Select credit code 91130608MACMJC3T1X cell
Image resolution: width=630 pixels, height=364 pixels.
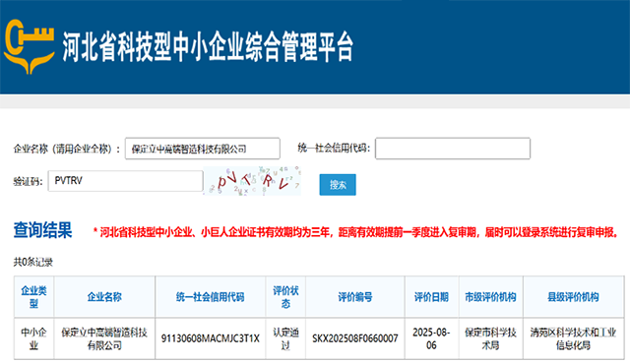(x=210, y=338)
